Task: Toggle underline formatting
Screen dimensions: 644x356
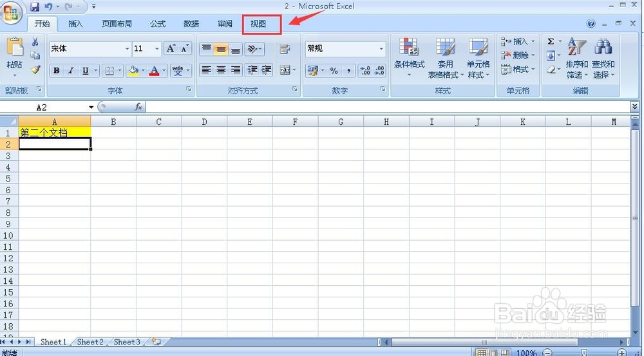Action: [x=86, y=71]
